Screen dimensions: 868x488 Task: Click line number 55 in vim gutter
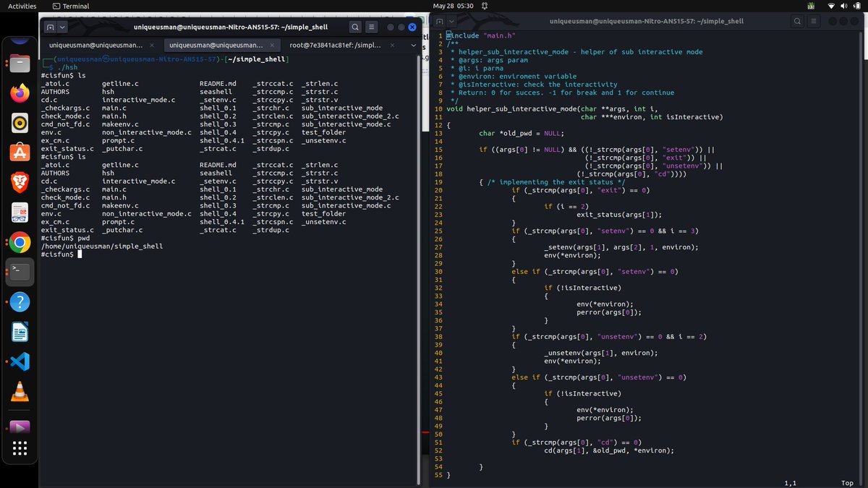pos(438,475)
